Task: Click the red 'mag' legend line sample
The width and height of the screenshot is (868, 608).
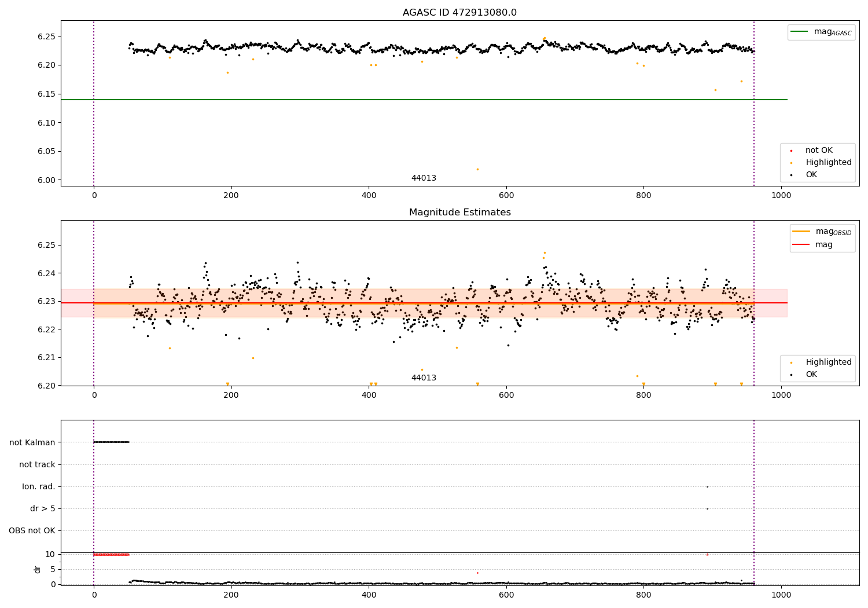Action: pyautogui.click(x=801, y=244)
